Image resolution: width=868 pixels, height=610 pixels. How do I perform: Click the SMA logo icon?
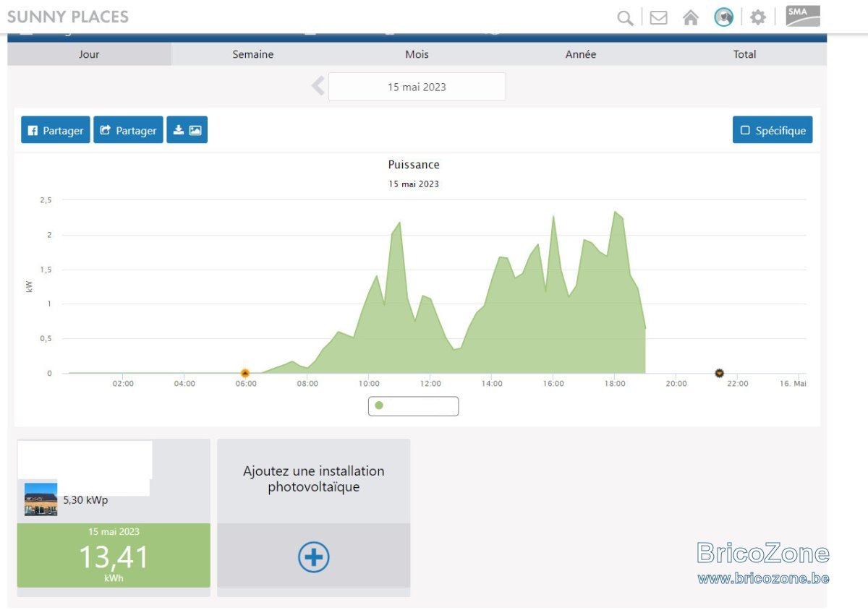pos(803,16)
